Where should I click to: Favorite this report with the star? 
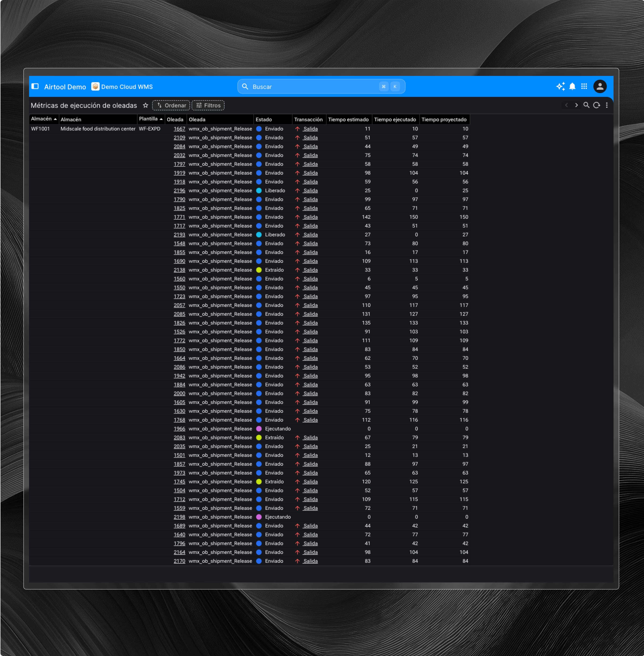coord(146,105)
